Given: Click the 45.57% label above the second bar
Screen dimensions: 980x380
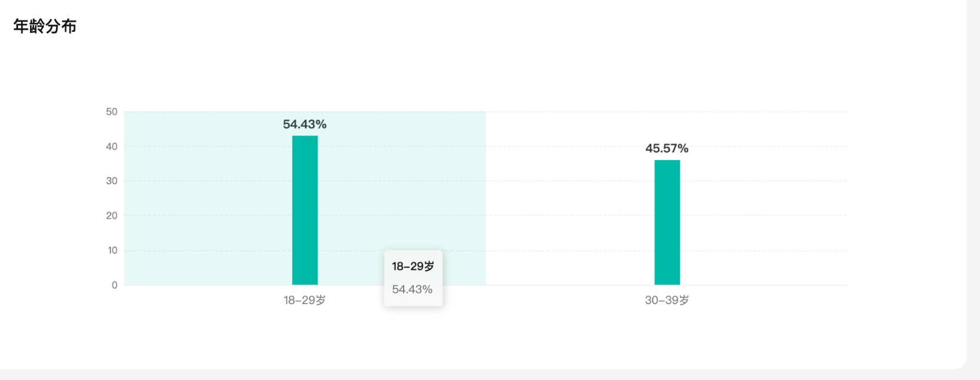Looking at the screenshot, I should pos(667,148).
